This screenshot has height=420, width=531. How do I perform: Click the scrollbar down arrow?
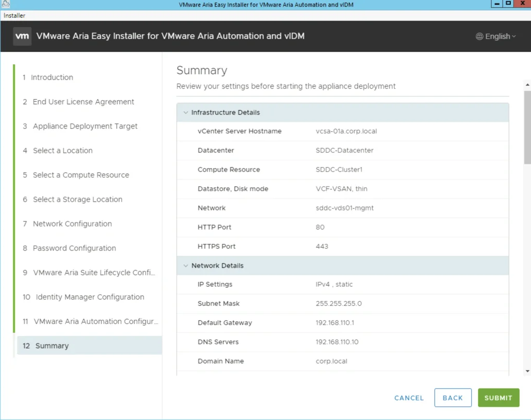pyautogui.click(x=527, y=371)
